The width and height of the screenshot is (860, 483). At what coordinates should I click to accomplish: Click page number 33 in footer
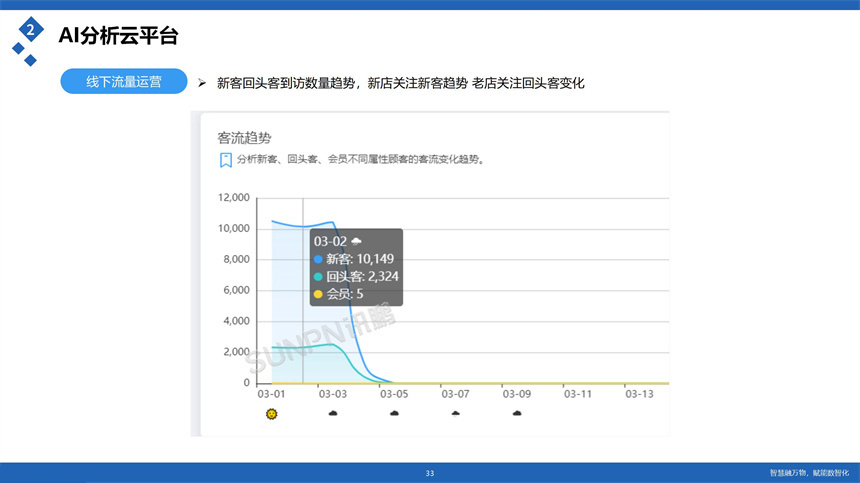point(430,473)
